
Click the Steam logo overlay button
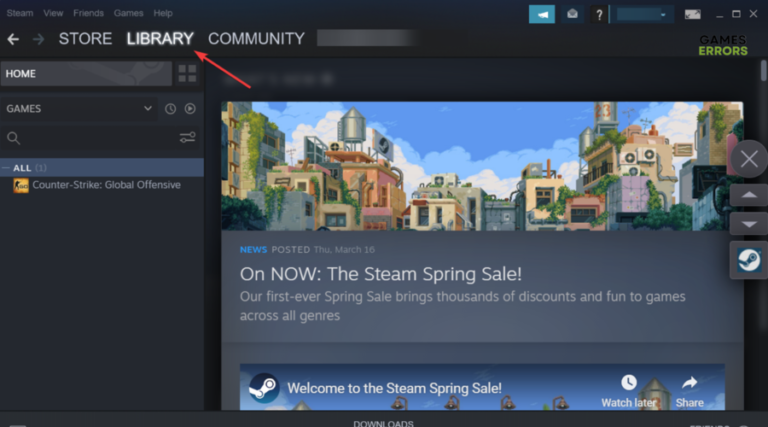(749, 260)
